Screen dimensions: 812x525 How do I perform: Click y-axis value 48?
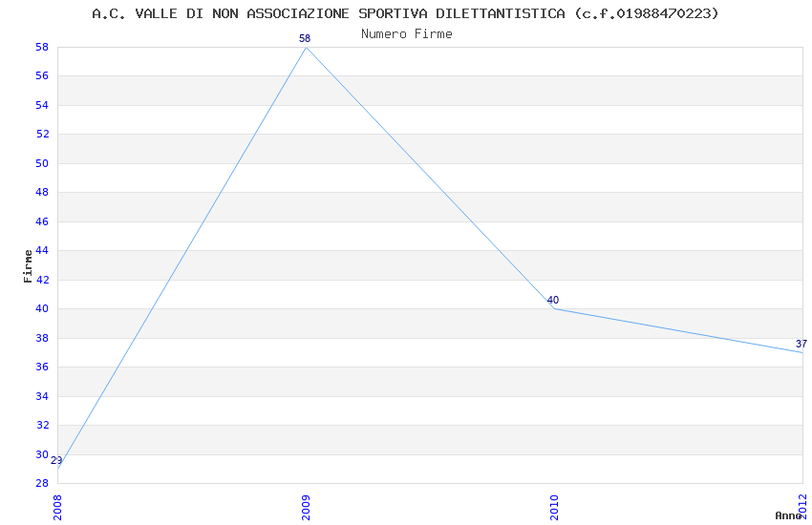pyautogui.click(x=42, y=193)
